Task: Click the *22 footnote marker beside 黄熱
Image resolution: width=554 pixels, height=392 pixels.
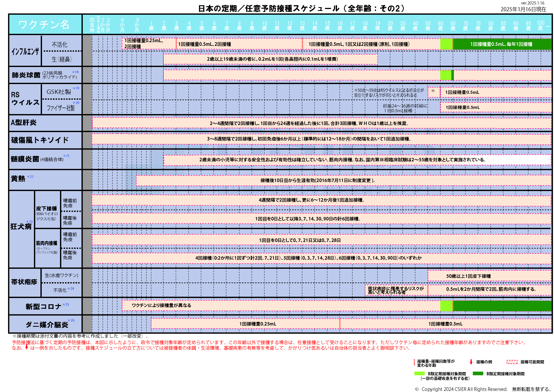Action: [30, 177]
